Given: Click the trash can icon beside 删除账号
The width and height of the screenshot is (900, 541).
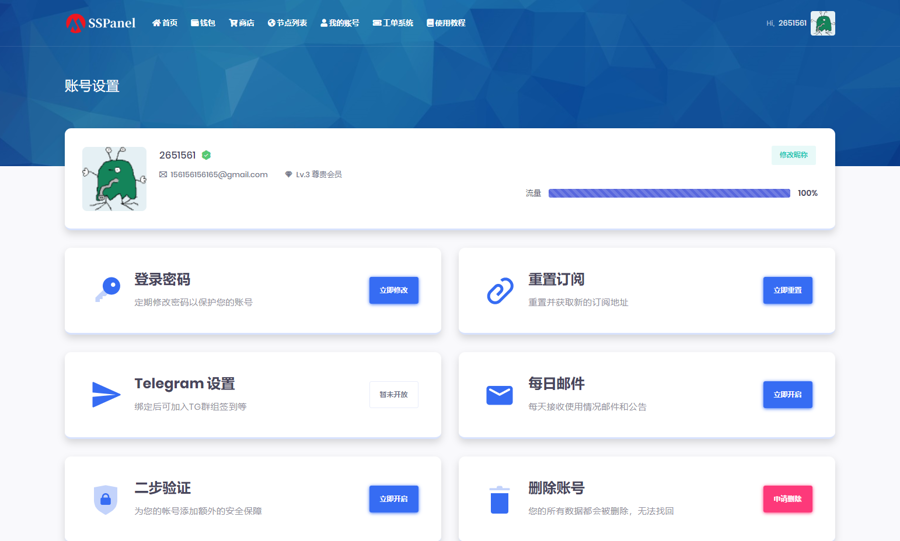Looking at the screenshot, I should tap(500, 499).
